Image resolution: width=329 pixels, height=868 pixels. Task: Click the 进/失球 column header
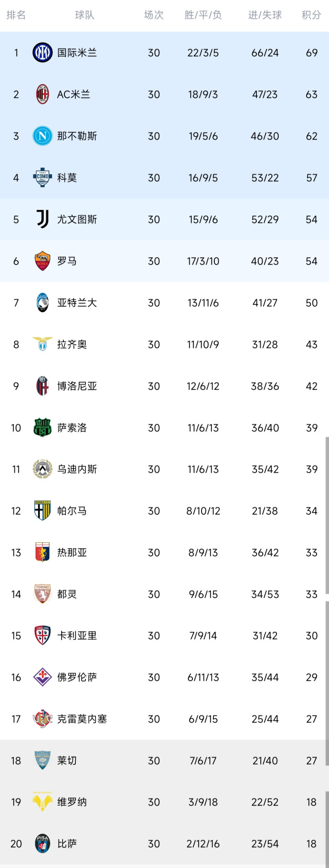coord(265,15)
